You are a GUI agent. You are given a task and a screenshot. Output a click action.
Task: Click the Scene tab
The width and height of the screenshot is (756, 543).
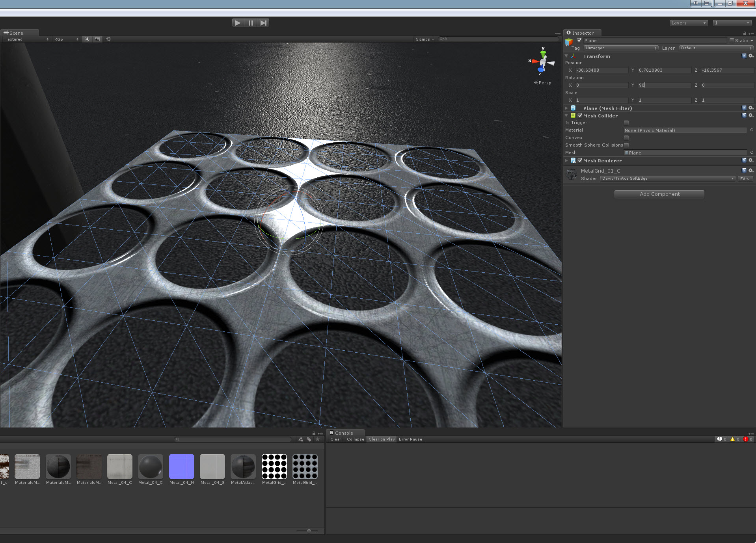(17, 33)
